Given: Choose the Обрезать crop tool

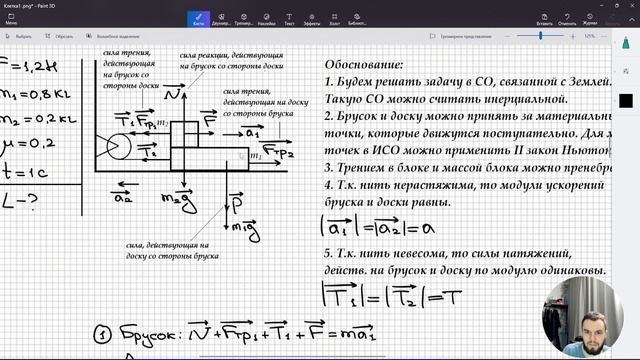Looking at the screenshot, I should (x=59, y=36).
